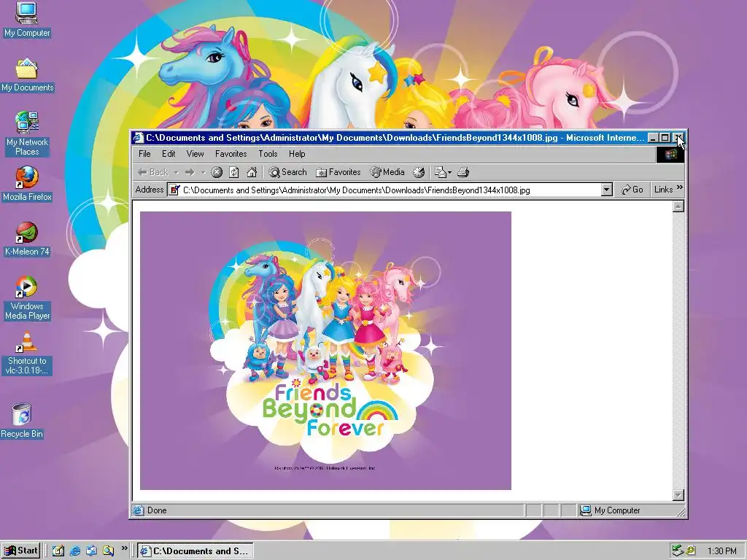Viewport: 747px width, 560px height.
Task: Open the Help menu
Action: pos(297,154)
